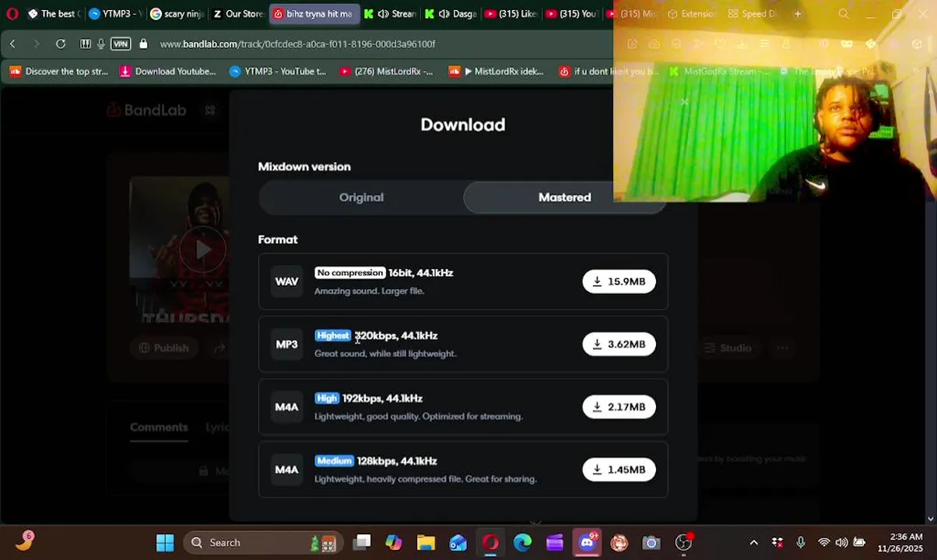Screen dimensions: 937x560
Task: Go back with the browser back arrow
Action: (12, 44)
